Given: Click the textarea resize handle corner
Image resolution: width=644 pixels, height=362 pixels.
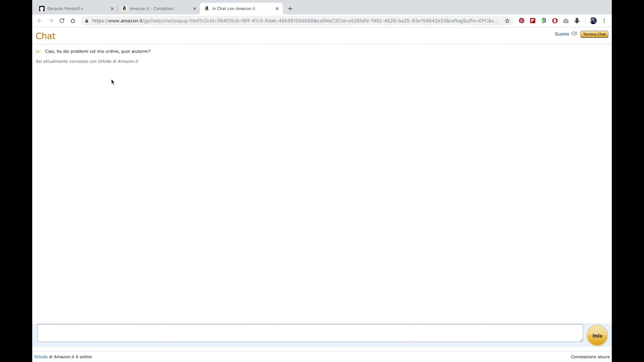Looking at the screenshot, I should [x=581, y=340].
